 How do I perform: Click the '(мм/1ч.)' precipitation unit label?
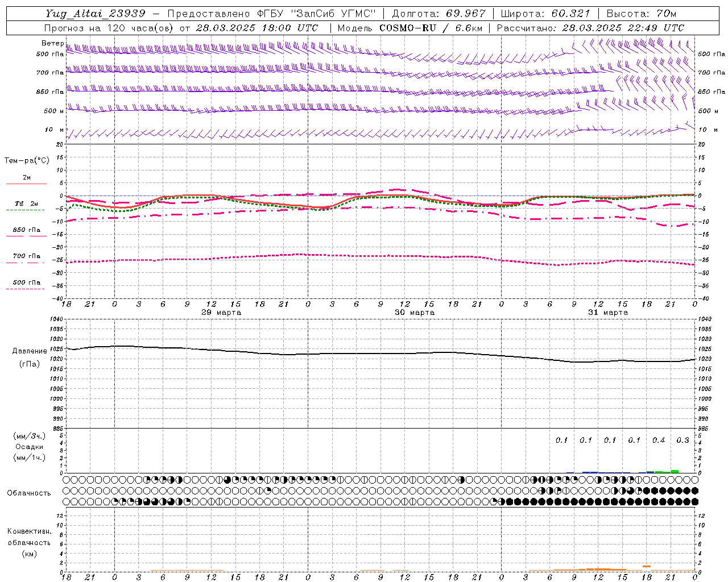(30, 458)
